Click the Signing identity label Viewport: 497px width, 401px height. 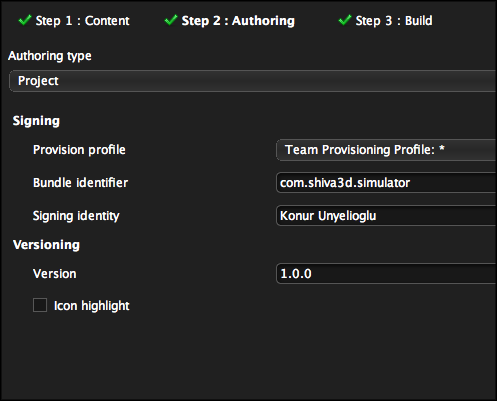pos(76,216)
